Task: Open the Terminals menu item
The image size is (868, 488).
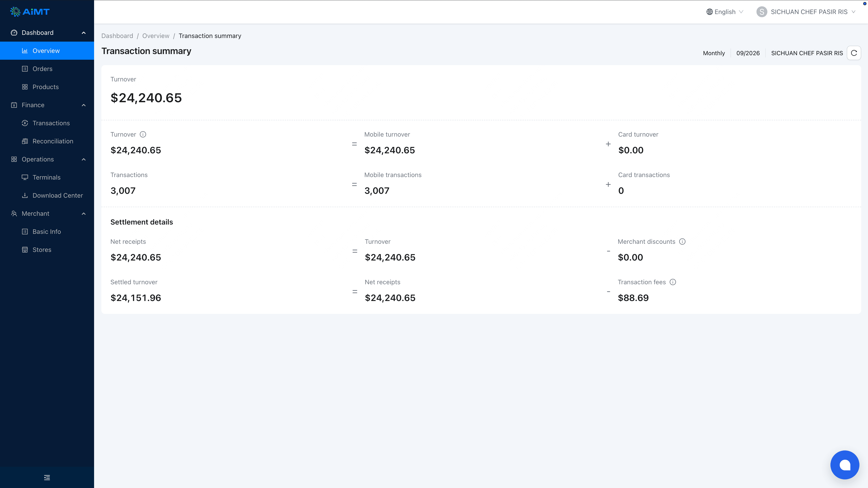Action: [47, 177]
